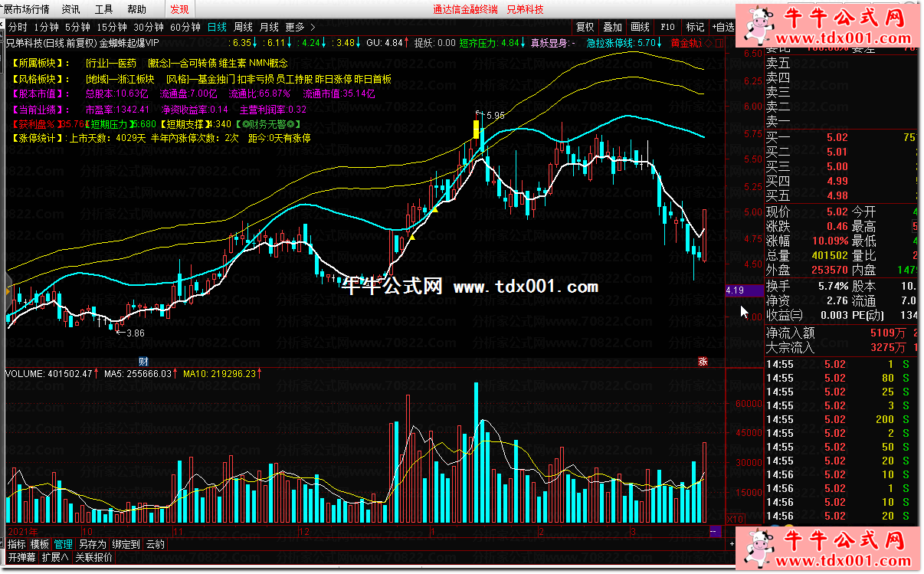This screenshot has width=924, height=574.
Task: Click the 买一 bid row at 5.02
Action: (841, 137)
